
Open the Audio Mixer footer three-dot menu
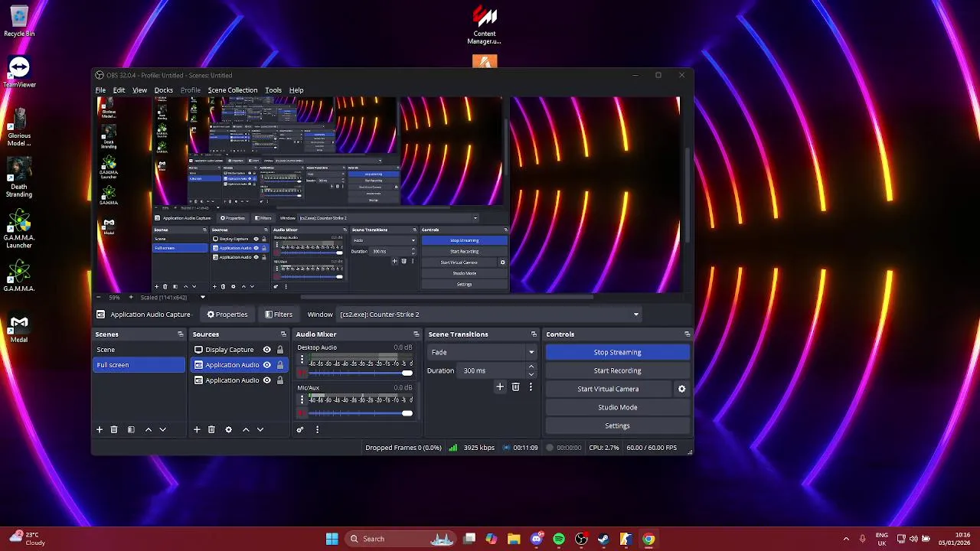(x=317, y=430)
